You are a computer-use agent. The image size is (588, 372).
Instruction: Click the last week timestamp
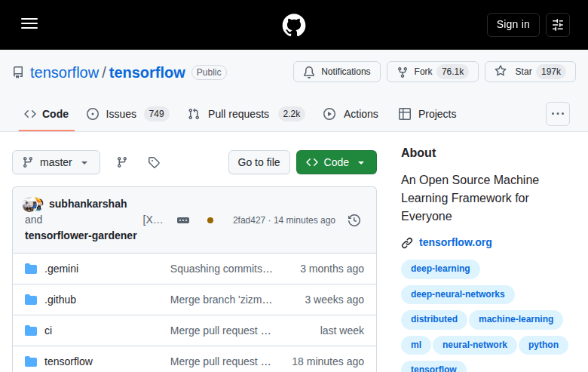(x=342, y=330)
